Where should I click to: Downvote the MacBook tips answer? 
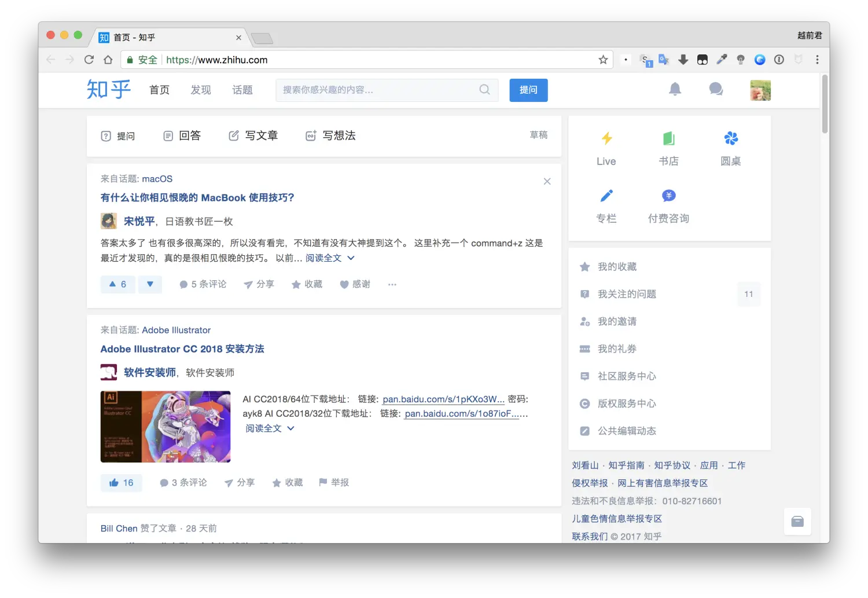pyautogui.click(x=150, y=284)
